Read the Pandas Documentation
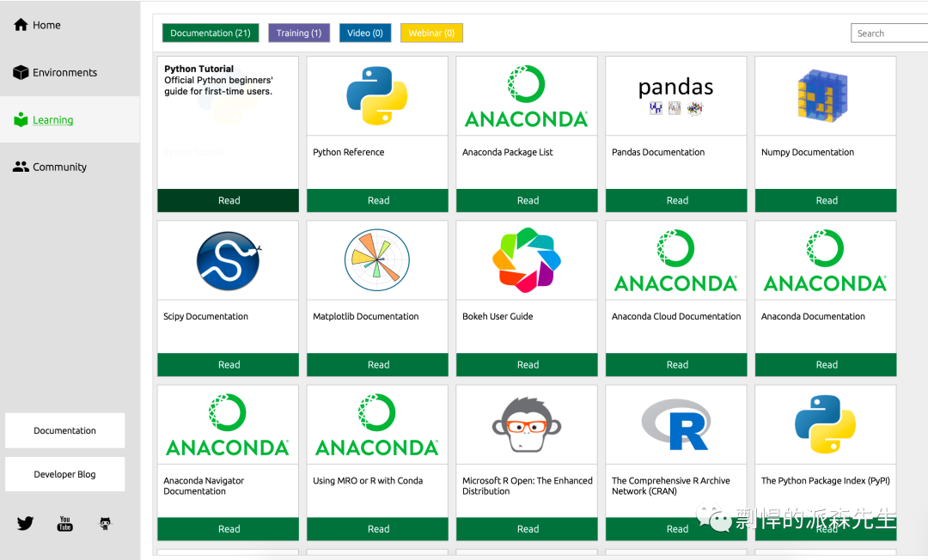Screen dimensions: 928x560 pos(676,200)
